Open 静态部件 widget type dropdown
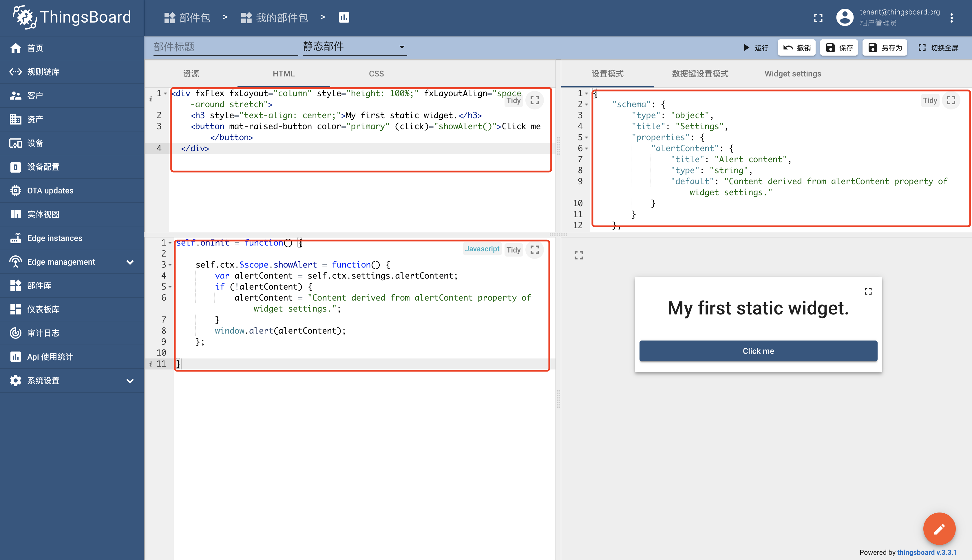 pyautogui.click(x=355, y=47)
